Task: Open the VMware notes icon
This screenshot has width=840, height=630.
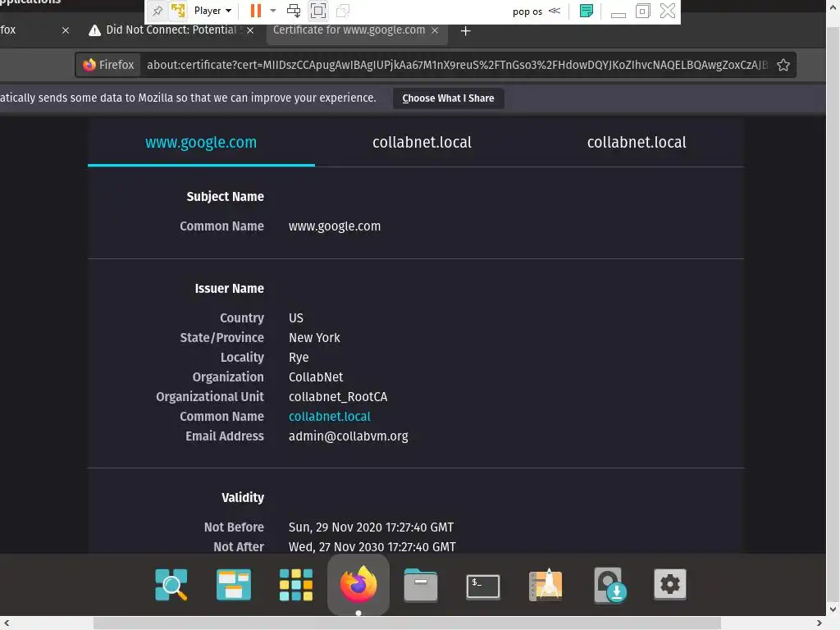Action: pos(587,11)
